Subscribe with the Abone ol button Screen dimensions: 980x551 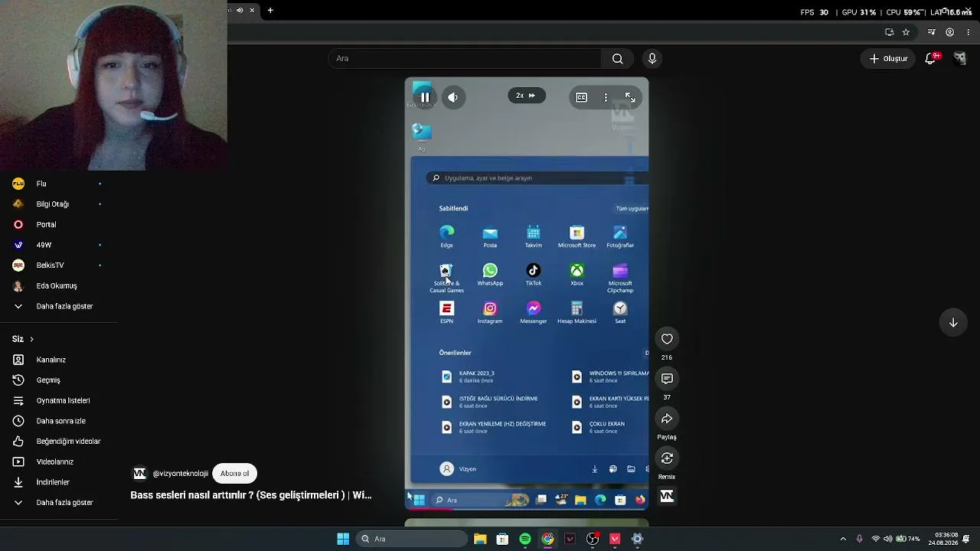234,474
